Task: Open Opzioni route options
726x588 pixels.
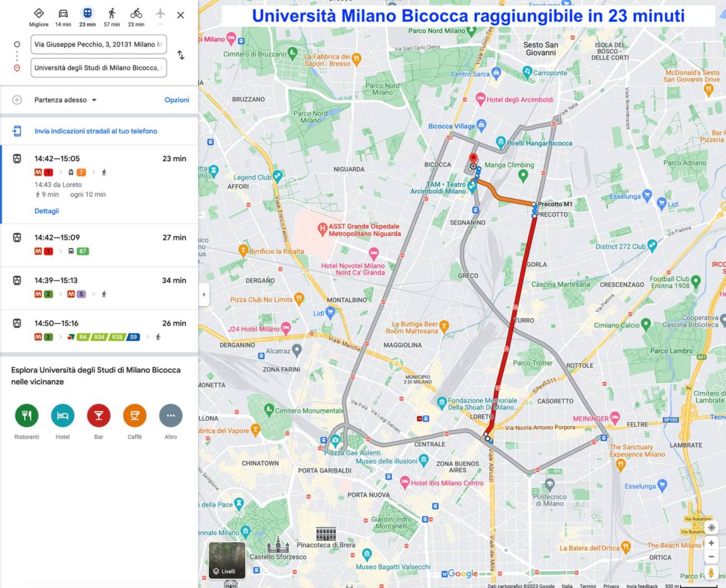Action: [177, 100]
